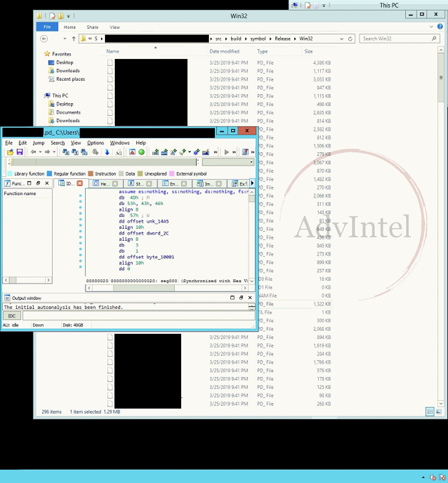Click the green circle icon in IDA toolbar
Image resolution: width=448 pixels, height=483 pixels.
(141, 152)
